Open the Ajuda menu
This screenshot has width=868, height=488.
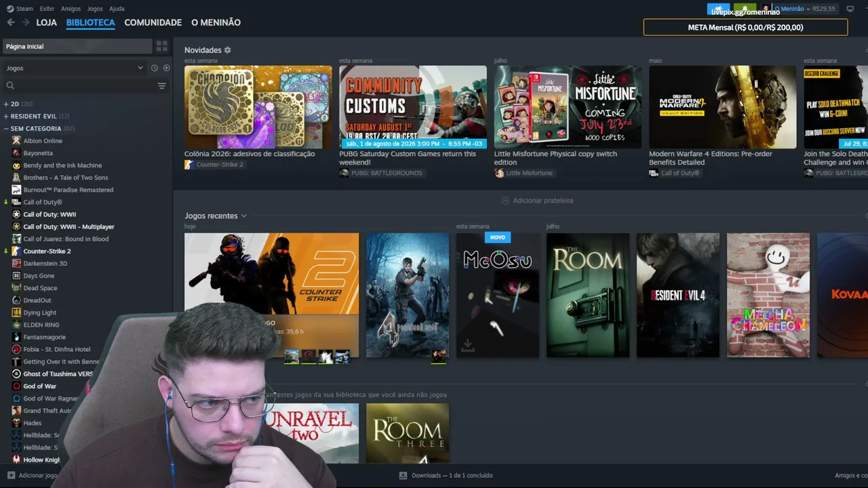117,9
